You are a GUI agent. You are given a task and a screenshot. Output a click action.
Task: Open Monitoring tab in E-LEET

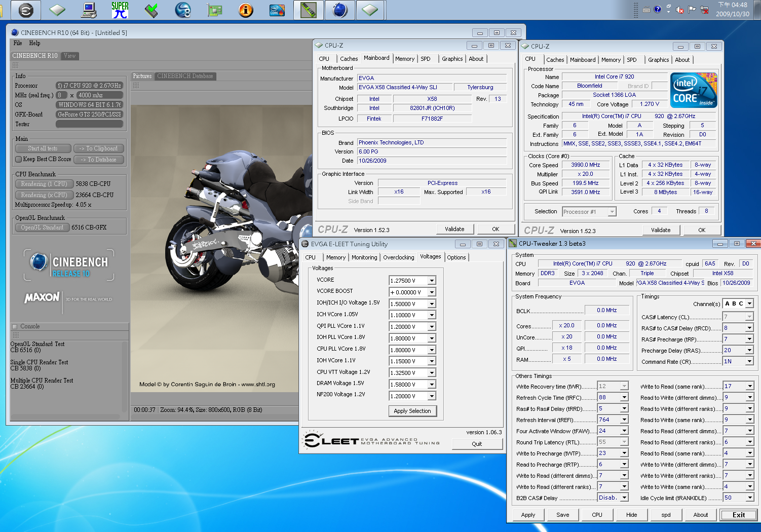pos(364,257)
